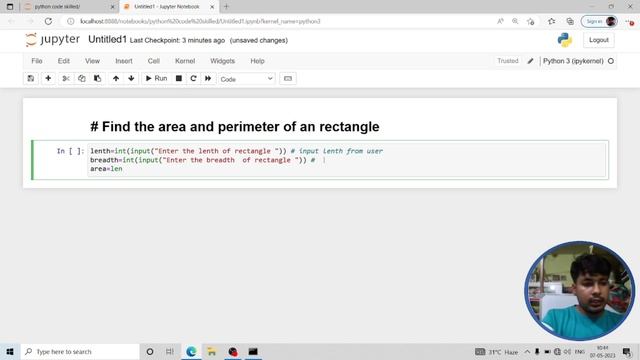Open a new browser tab

point(226,7)
